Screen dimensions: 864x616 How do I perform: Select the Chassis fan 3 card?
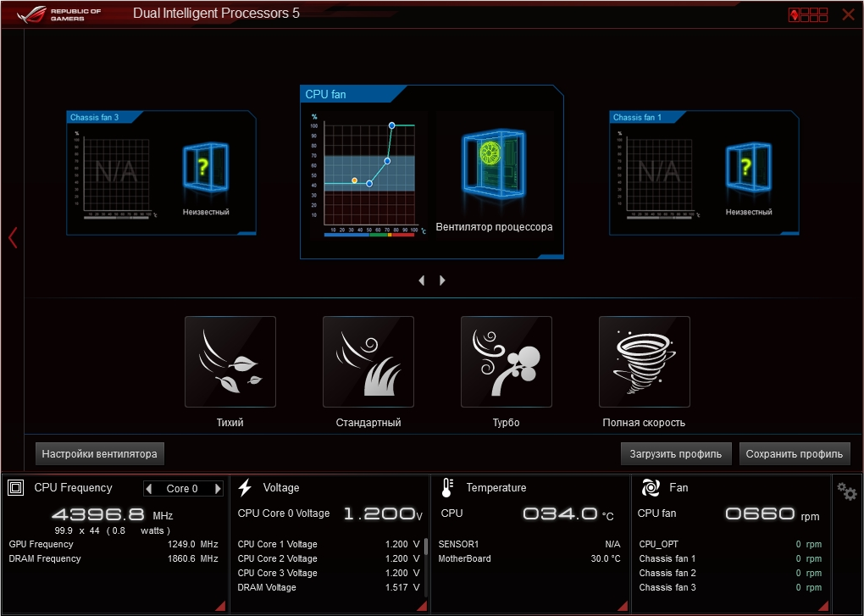161,173
